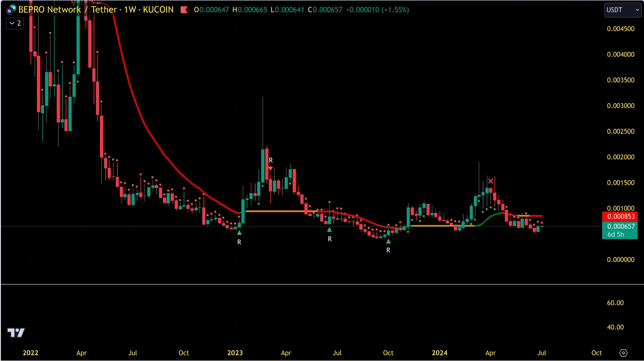Screen dimensions: 644x361
Task: Click the low value L0.000641
Action: [x=287, y=9]
